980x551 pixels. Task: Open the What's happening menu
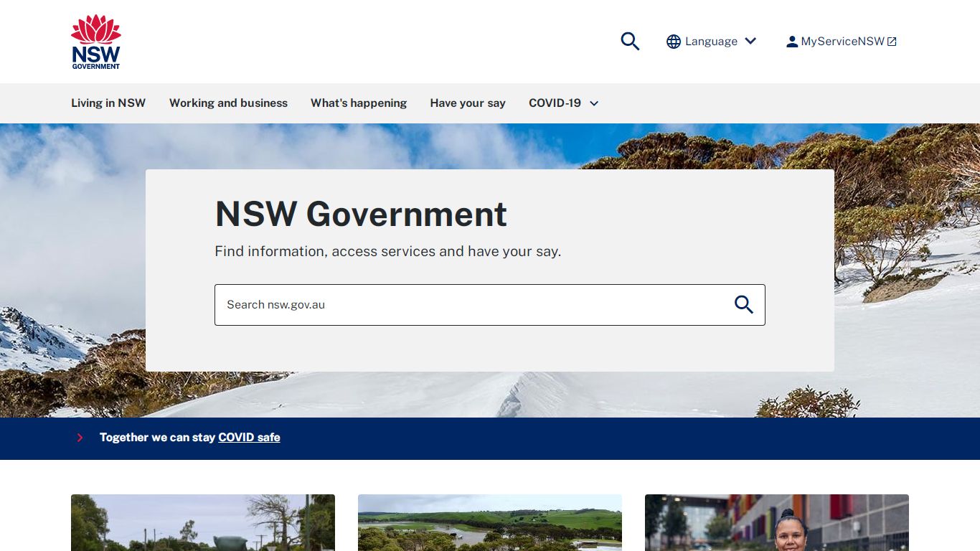point(359,103)
